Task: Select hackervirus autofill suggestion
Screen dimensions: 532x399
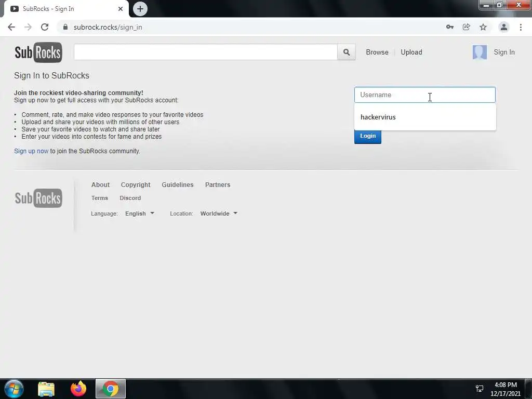Action: click(425, 117)
